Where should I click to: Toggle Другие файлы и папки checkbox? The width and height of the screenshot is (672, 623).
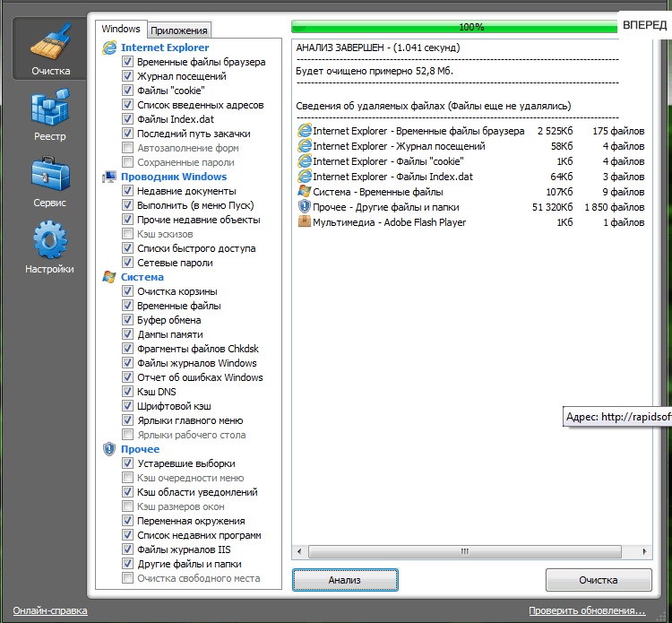pos(127,564)
